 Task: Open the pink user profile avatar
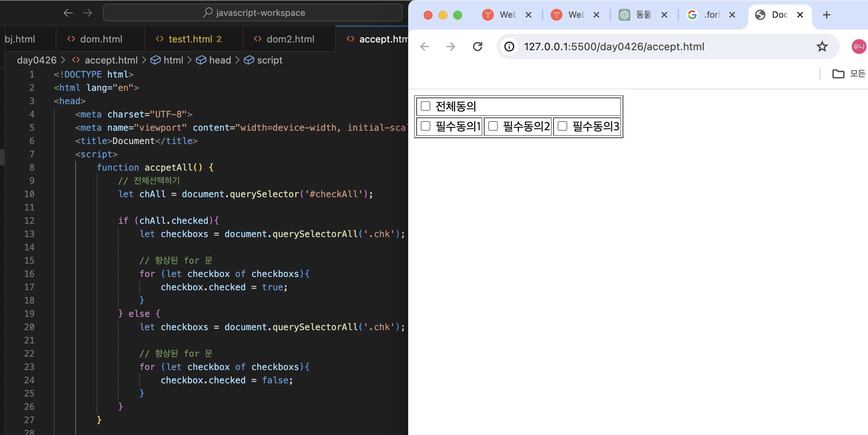pos(859,47)
